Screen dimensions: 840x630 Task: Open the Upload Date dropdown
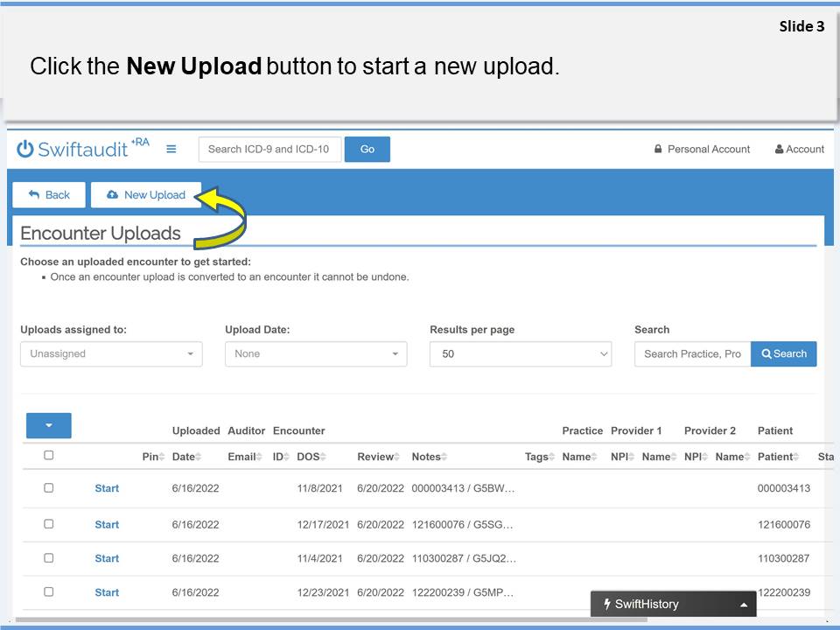[316, 353]
